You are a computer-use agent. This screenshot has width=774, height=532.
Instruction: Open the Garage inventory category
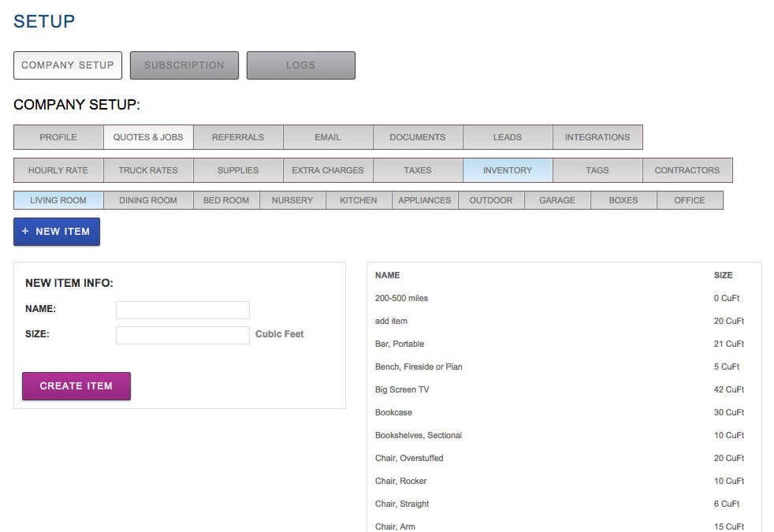coord(557,200)
